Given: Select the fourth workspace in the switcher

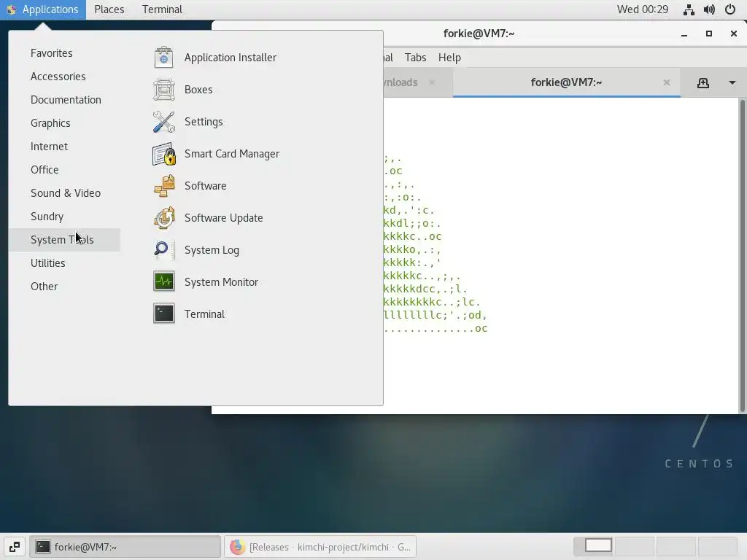Looking at the screenshot, I should click(x=718, y=546).
